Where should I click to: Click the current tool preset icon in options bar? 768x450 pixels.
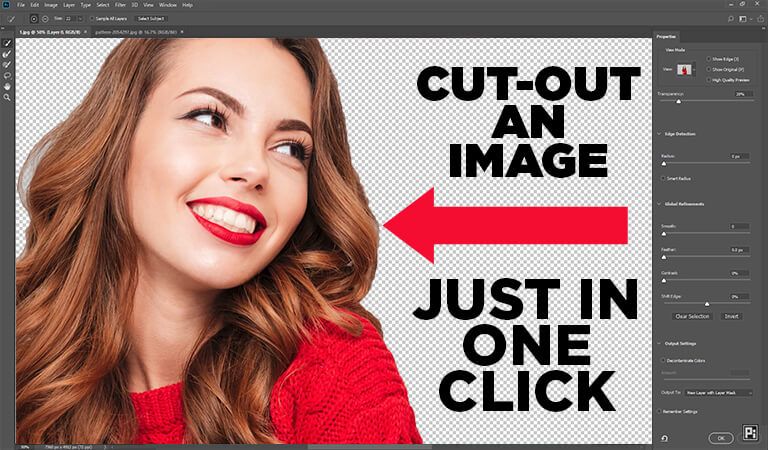click(12, 19)
